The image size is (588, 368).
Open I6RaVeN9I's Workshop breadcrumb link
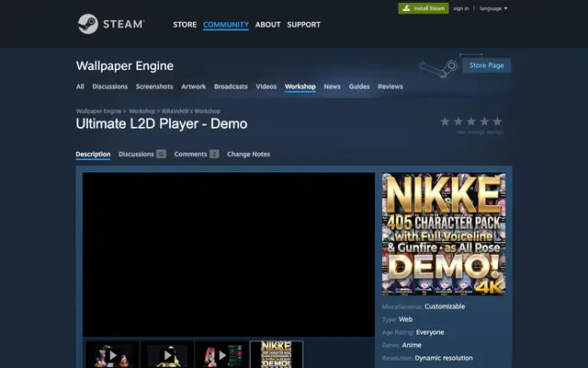pyautogui.click(x=191, y=111)
